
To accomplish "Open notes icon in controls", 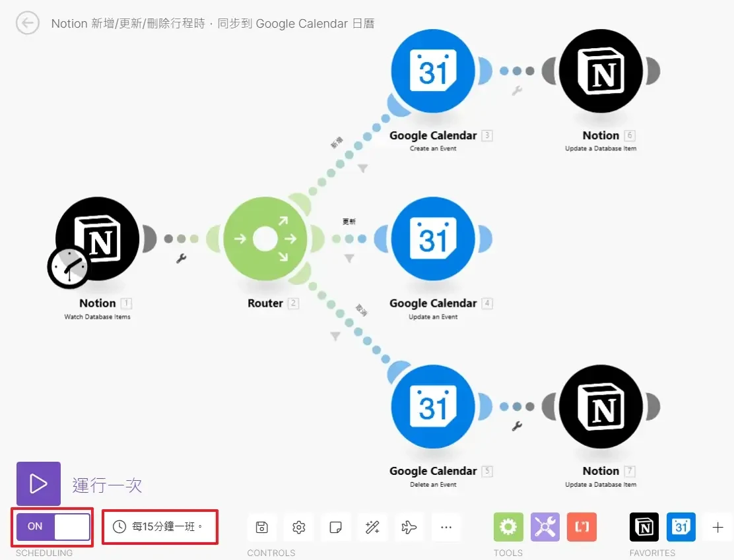I will 335,527.
